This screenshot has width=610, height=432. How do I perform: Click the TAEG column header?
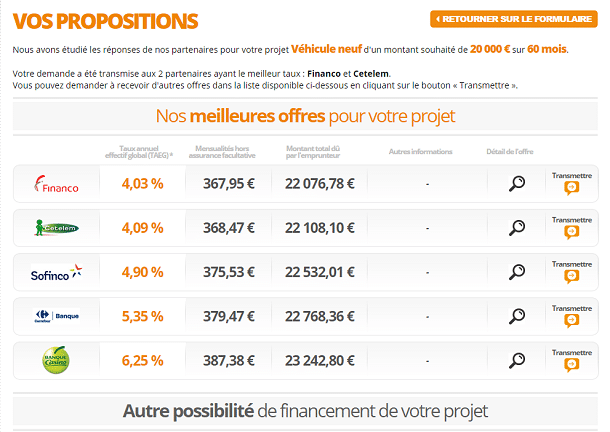click(140, 153)
